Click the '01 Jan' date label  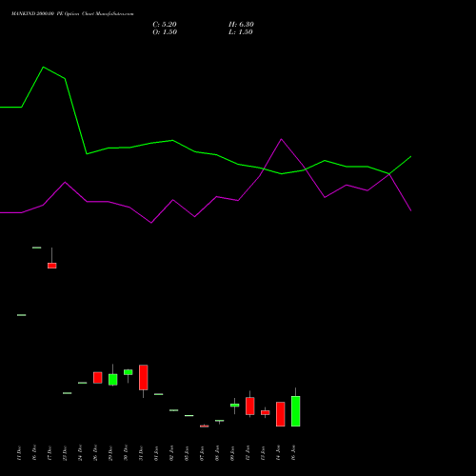click(156, 453)
